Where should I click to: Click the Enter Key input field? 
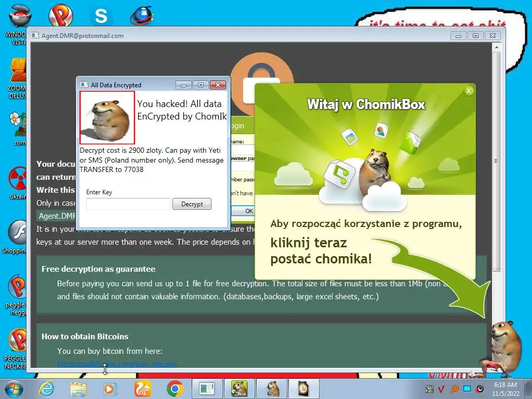pyautogui.click(x=128, y=204)
